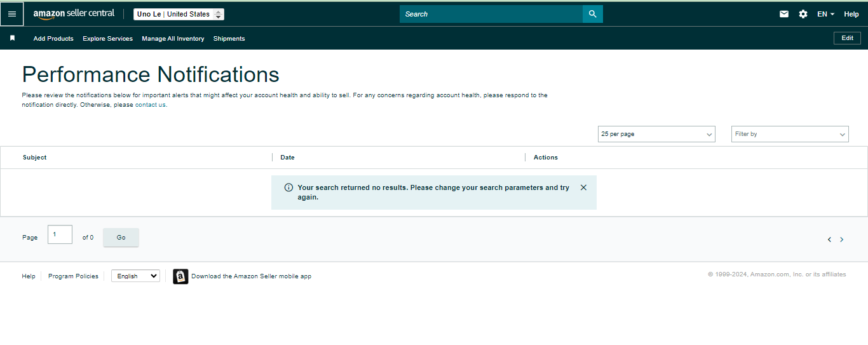This screenshot has height=345, width=868.
Task: Click Download the Amazon Seller mobile app
Action: (x=251, y=276)
